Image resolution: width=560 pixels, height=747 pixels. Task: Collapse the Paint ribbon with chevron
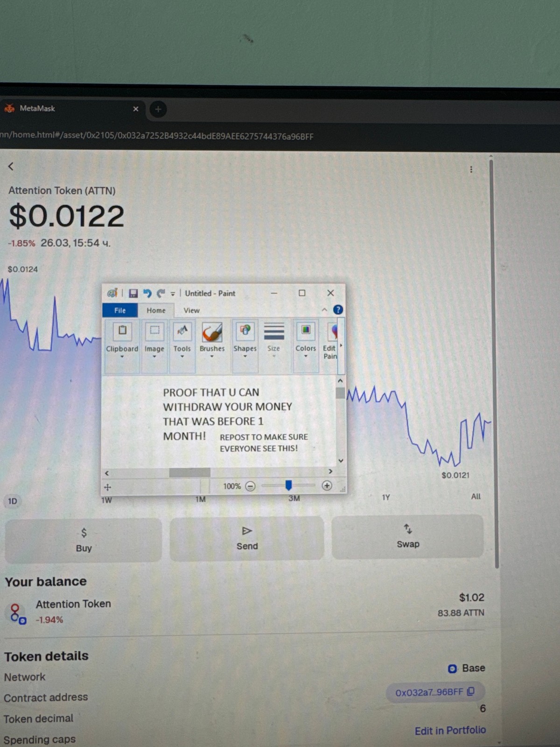click(x=324, y=310)
